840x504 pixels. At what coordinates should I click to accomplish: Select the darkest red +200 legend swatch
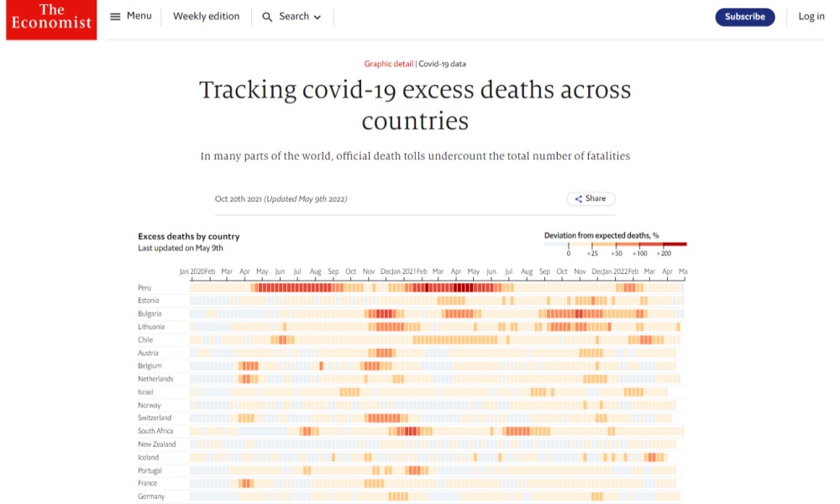click(x=675, y=244)
